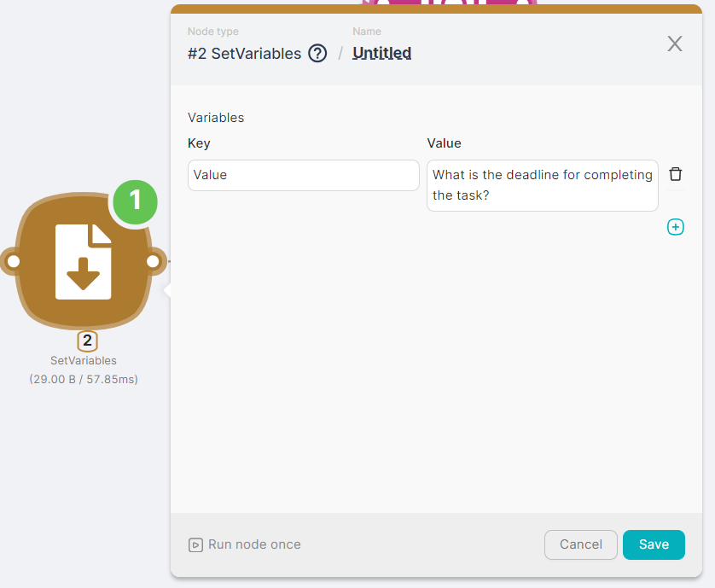Click the #2 SetVariables node type title
The height and width of the screenshot is (588, 715).
pos(244,54)
